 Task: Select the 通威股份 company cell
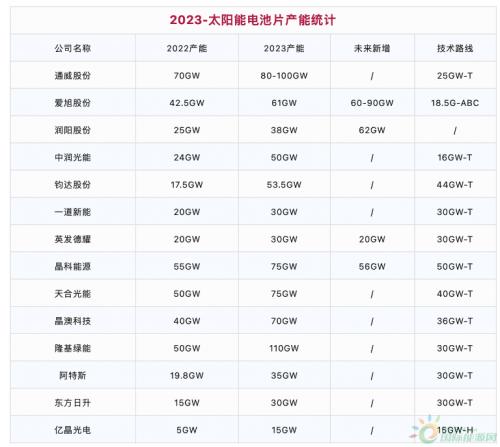click(x=73, y=76)
